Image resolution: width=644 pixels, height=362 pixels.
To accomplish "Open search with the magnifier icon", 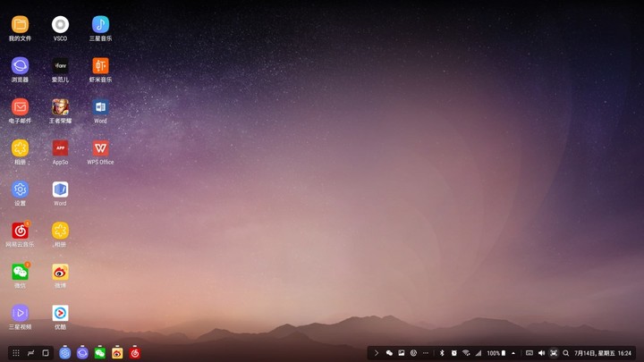I will coord(566,353).
